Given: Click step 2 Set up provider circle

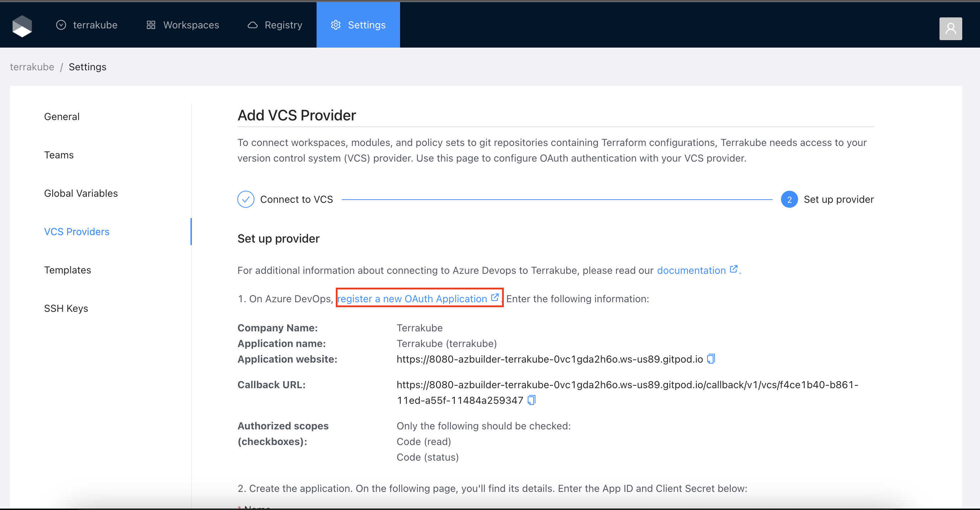Looking at the screenshot, I should tap(789, 199).
